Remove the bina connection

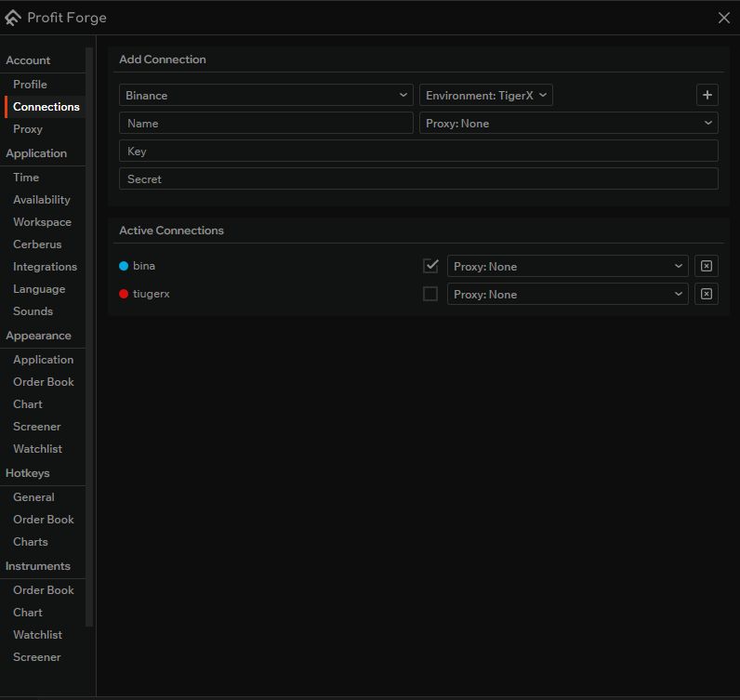click(706, 266)
